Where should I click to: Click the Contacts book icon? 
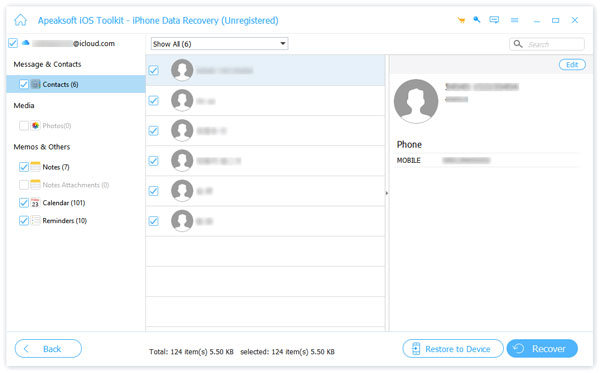36,84
